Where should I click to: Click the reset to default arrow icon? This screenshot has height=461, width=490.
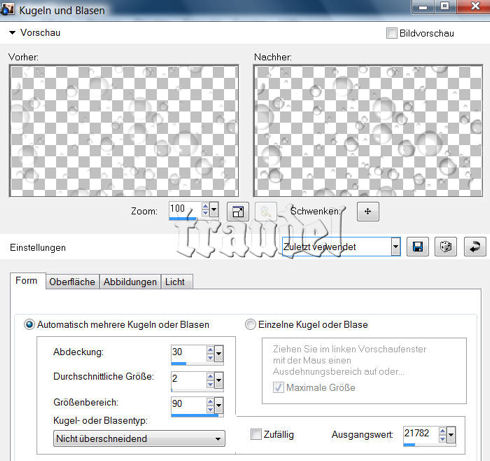[x=475, y=247]
